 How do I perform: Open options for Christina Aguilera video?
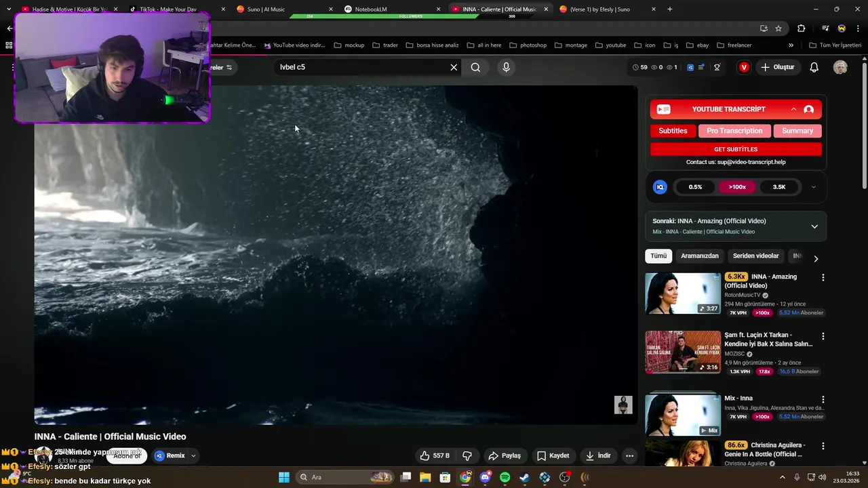point(823,446)
